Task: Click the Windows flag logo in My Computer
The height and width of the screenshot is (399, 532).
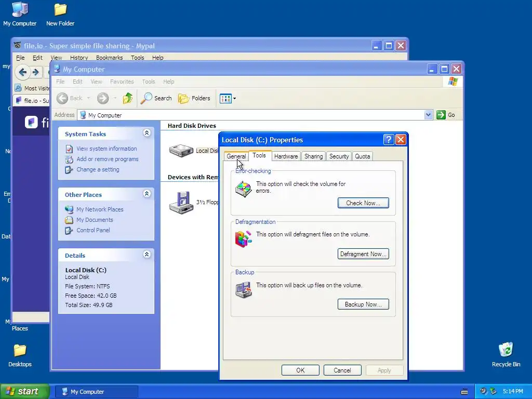Action: pyautogui.click(x=453, y=82)
